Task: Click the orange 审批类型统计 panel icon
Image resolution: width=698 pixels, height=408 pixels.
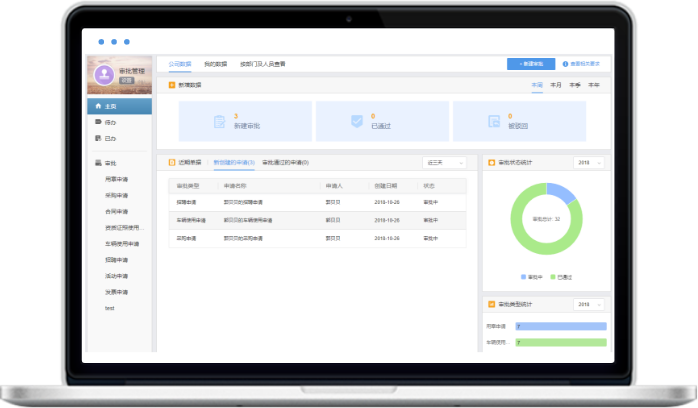Action: click(x=491, y=304)
